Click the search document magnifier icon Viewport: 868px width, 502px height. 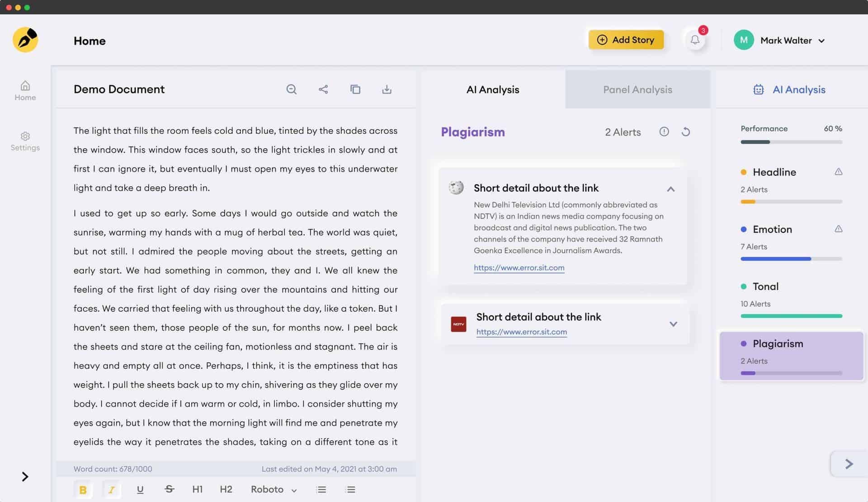292,89
